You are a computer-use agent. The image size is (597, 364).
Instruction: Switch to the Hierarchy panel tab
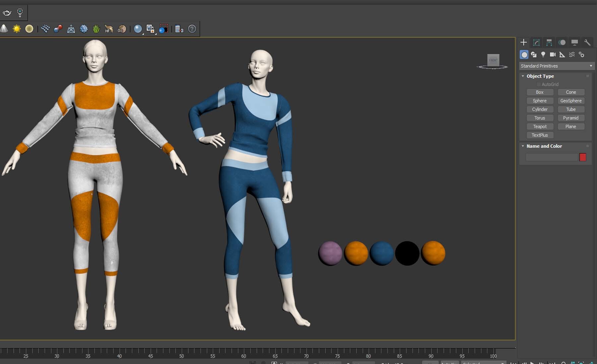(549, 42)
